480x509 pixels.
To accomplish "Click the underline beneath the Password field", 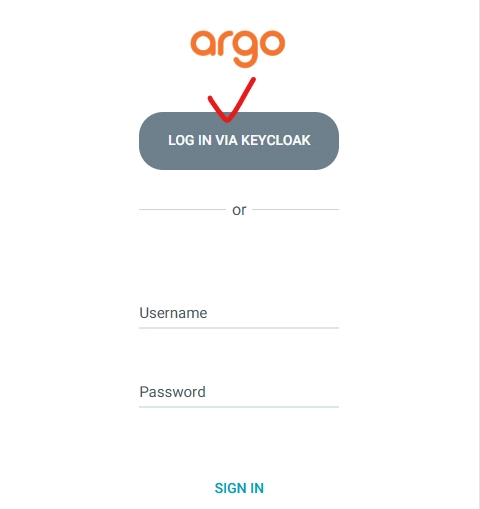I will coord(239,407).
